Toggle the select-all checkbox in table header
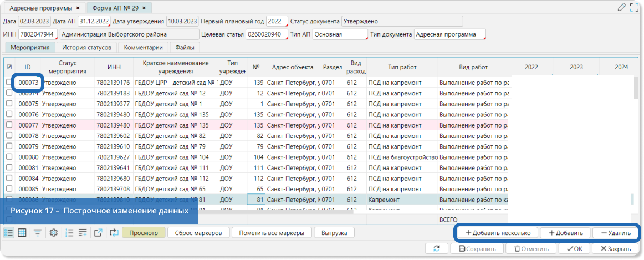 9,67
